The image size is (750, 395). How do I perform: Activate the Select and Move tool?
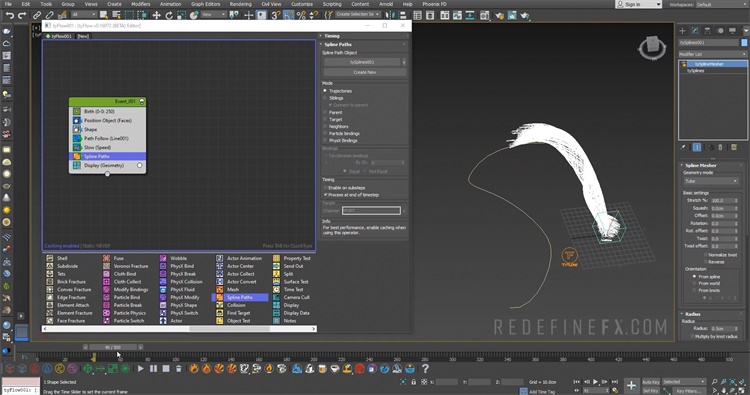[156, 15]
